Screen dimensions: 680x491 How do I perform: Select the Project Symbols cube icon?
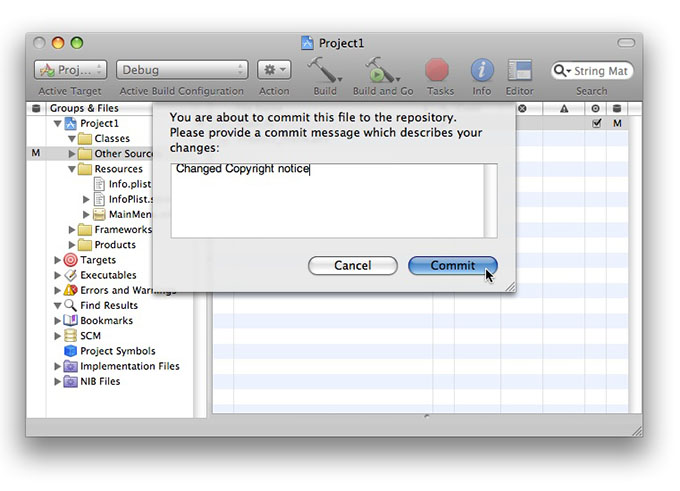(70, 350)
